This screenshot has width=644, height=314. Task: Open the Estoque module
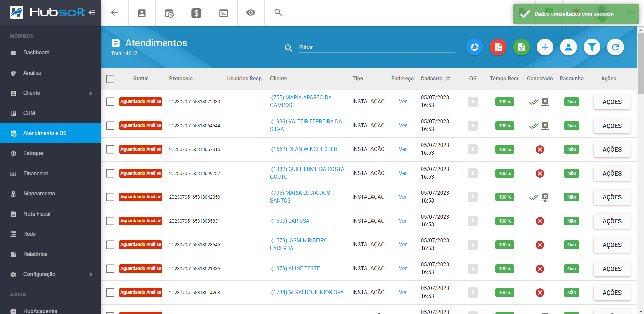tap(50, 153)
